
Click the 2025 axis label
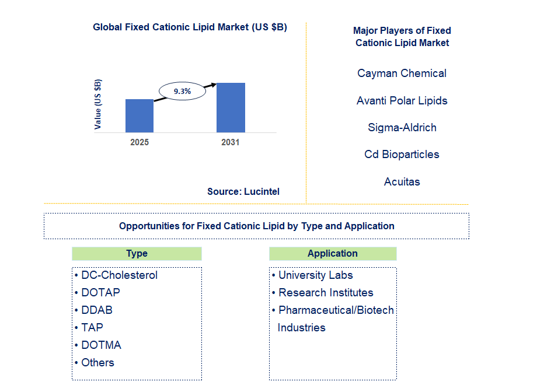[x=140, y=142]
